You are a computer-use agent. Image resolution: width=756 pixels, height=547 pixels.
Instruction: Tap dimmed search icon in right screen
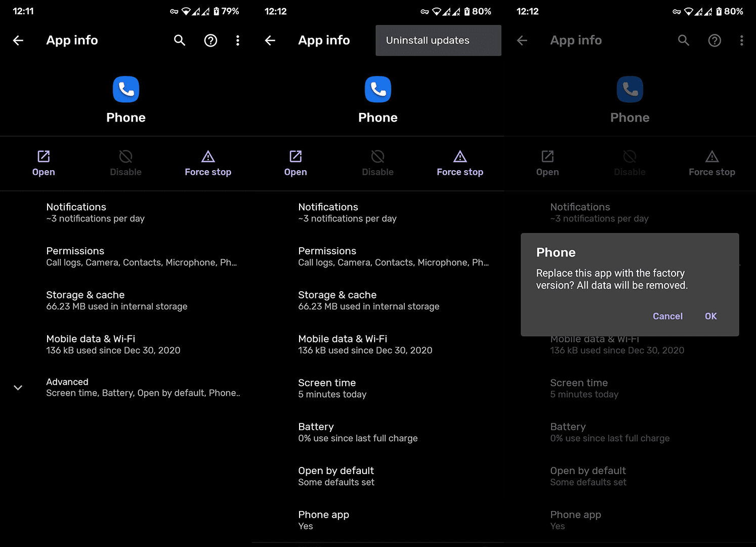click(x=684, y=41)
